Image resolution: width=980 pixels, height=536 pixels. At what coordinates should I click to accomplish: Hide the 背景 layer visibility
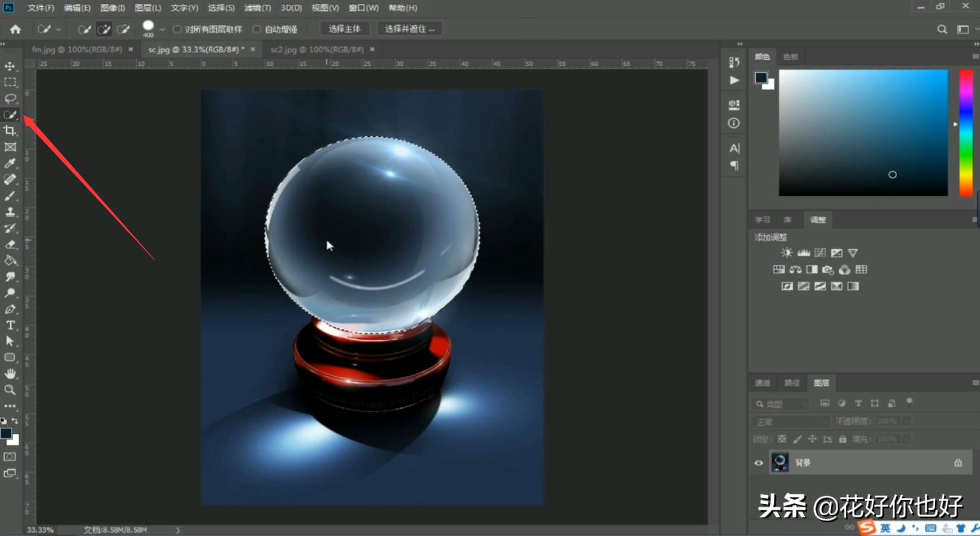pyautogui.click(x=758, y=462)
